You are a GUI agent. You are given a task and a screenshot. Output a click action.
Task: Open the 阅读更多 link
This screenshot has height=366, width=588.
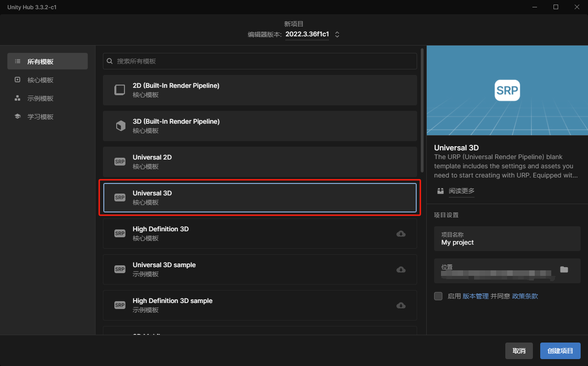point(462,191)
